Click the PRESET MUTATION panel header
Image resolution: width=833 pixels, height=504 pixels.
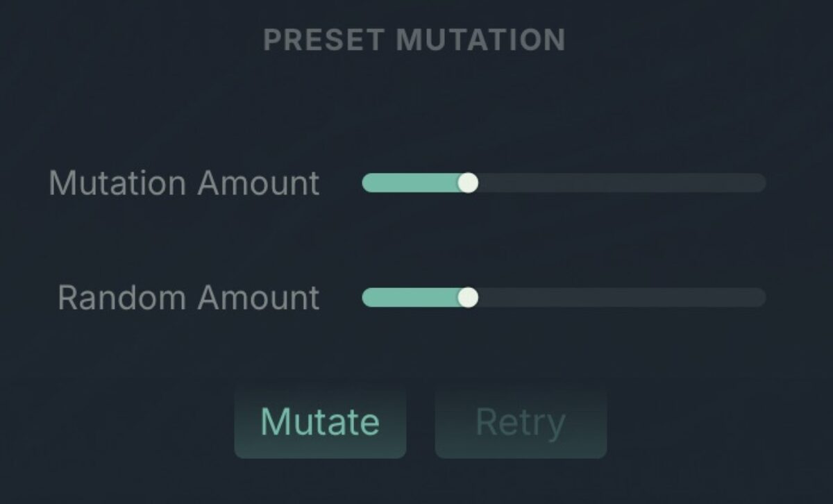[415, 40]
